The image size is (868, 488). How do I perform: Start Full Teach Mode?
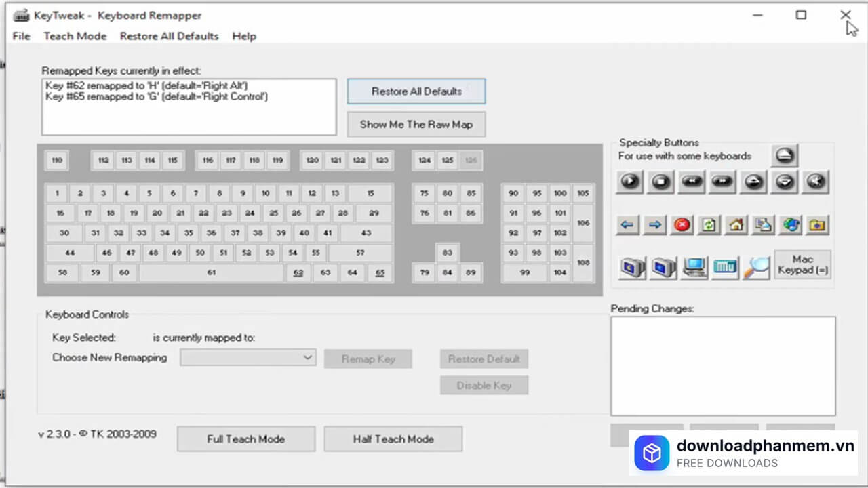click(246, 439)
